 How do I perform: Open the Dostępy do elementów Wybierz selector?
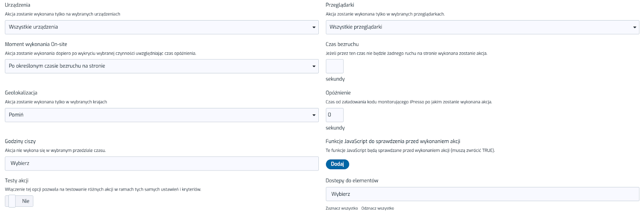(482, 194)
